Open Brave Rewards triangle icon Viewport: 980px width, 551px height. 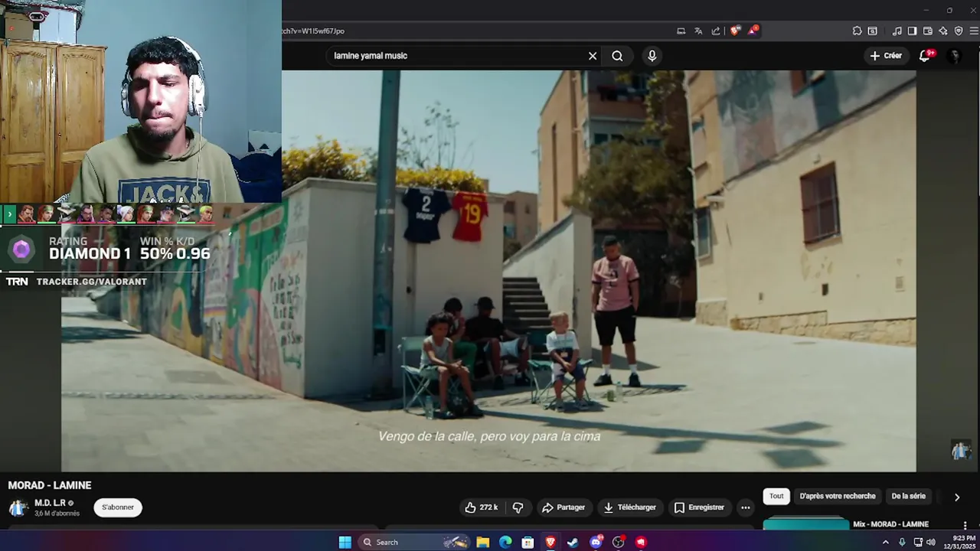click(x=753, y=31)
